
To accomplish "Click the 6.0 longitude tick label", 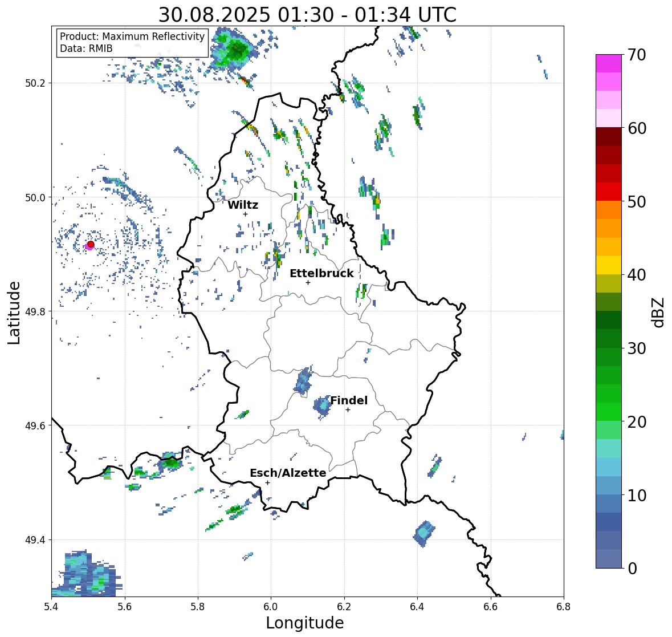I will 271,606.
